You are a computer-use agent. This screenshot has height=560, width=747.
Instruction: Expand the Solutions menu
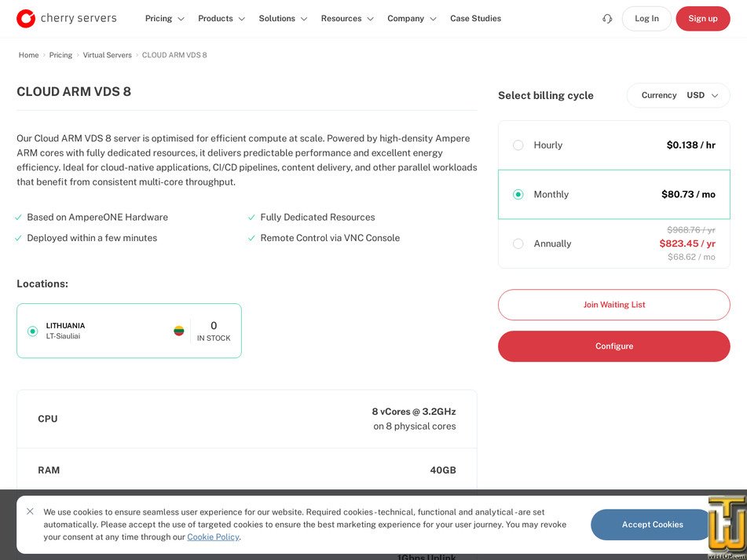pyautogui.click(x=283, y=18)
